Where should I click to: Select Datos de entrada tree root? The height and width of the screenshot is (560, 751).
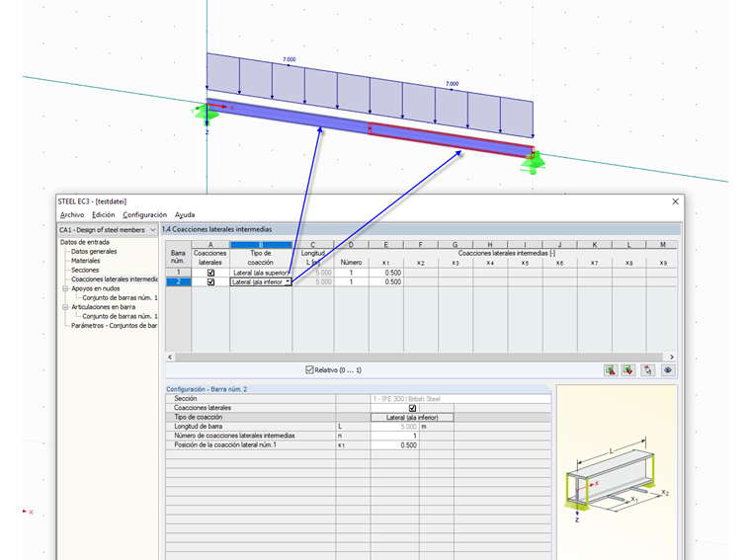coord(85,242)
